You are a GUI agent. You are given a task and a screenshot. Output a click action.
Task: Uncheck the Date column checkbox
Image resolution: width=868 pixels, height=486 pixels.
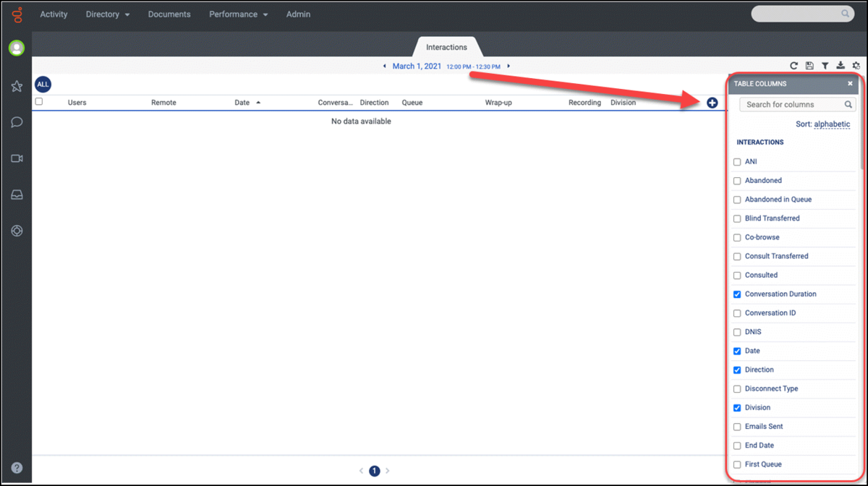[737, 351]
